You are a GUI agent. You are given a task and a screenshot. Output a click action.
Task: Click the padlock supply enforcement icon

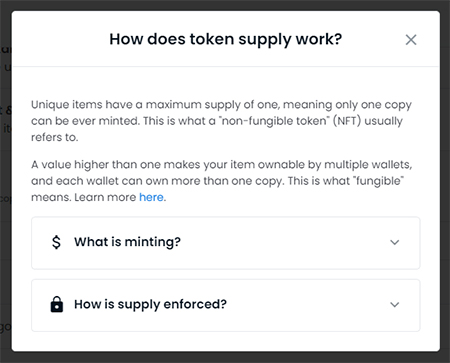(x=57, y=304)
